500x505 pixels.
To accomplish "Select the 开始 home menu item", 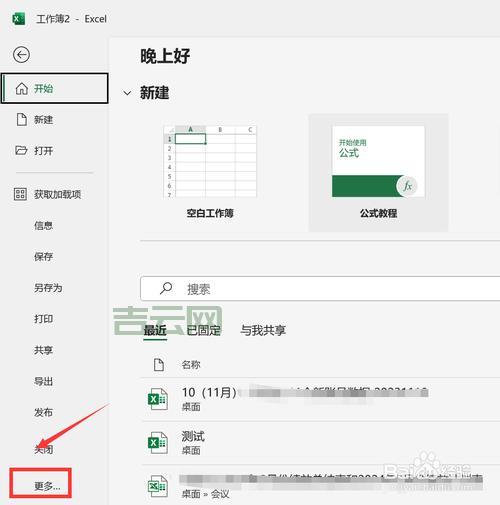I will coord(55,88).
